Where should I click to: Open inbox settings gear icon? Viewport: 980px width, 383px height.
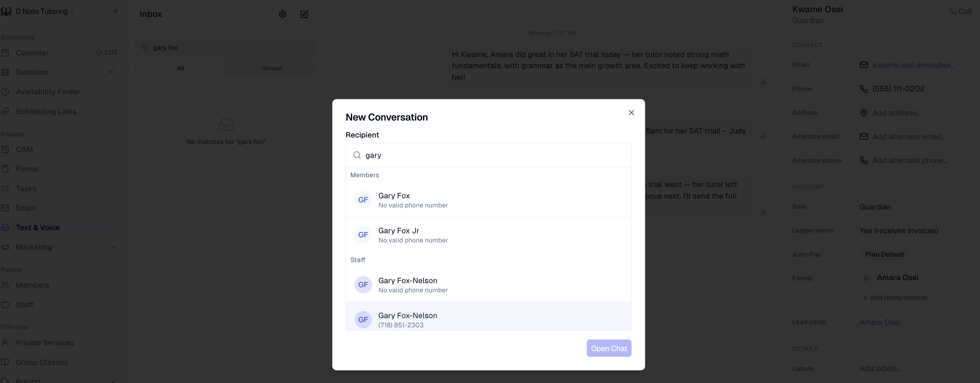point(282,14)
